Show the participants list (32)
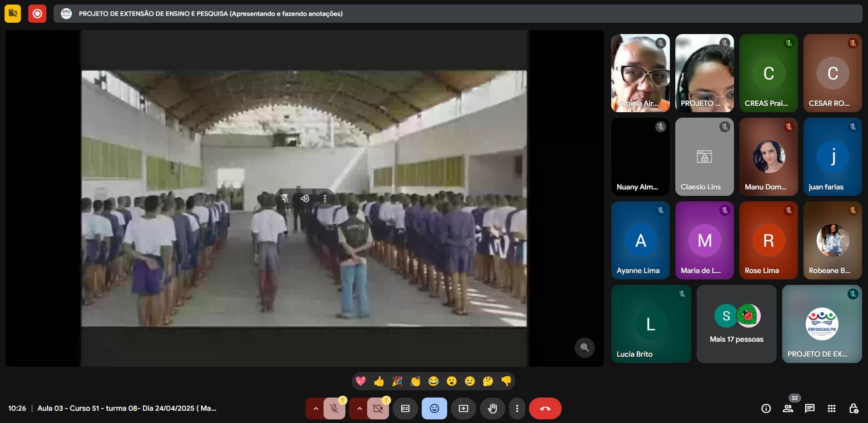This screenshot has height=423, width=868. (x=788, y=408)
